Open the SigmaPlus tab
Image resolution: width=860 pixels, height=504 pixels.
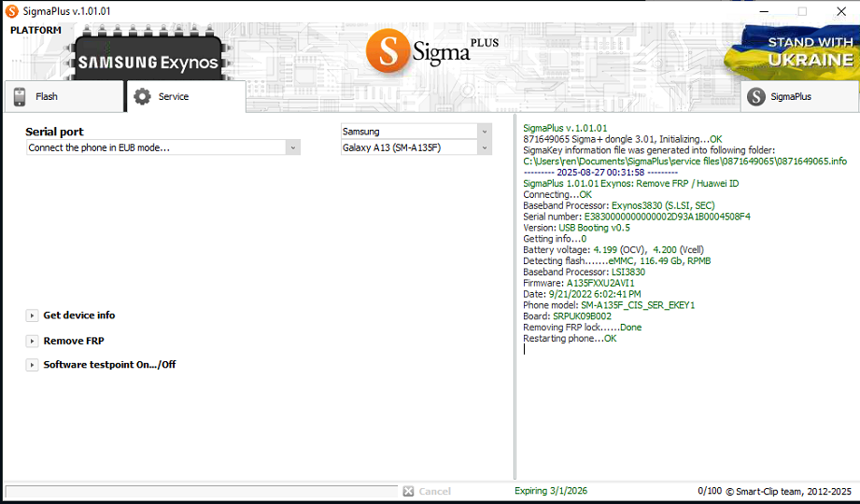click(799, 96)
